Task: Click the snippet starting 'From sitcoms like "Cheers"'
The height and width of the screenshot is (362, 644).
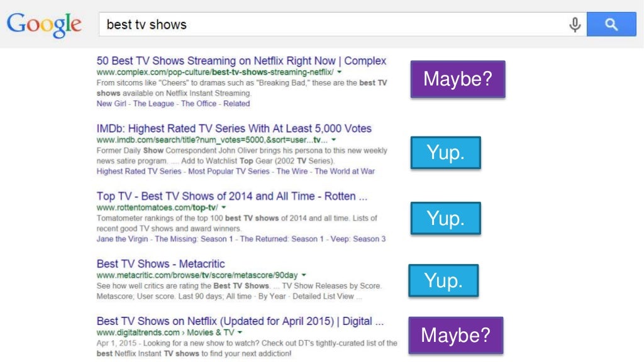Action: (x=242, y=88)
